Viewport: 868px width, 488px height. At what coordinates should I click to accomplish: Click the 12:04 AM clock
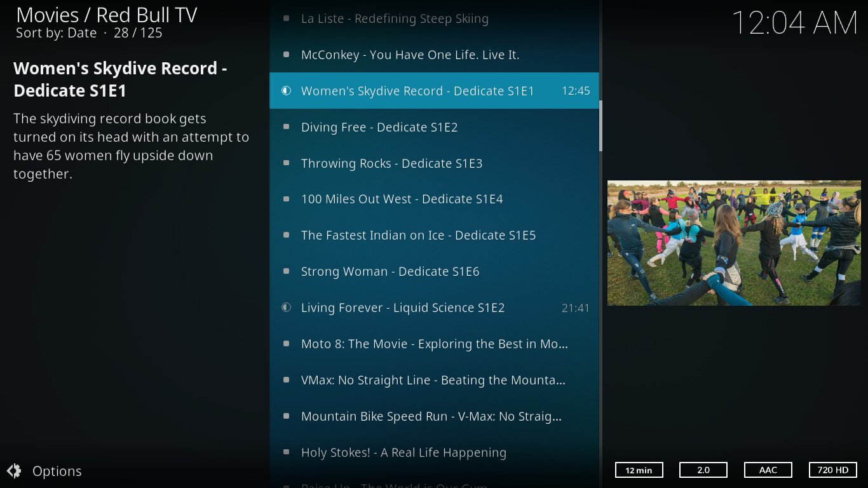point(795,24)
